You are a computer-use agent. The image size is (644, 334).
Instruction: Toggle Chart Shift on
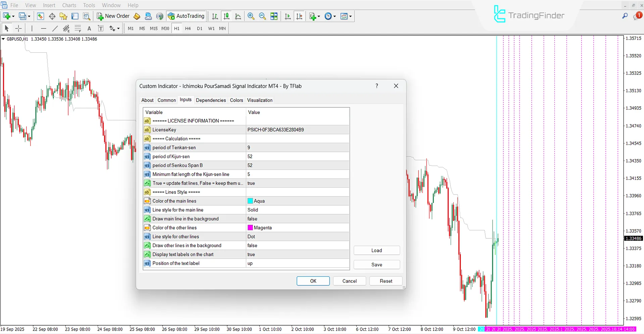300,16
